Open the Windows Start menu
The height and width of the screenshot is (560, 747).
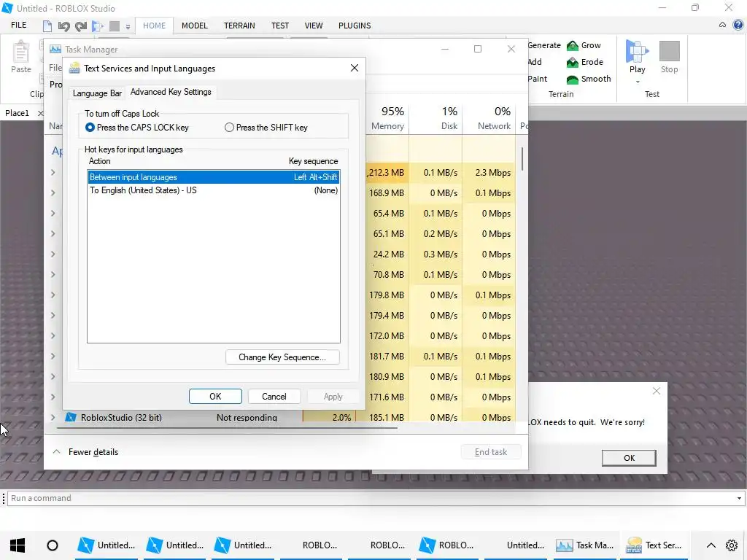[18, 545]
